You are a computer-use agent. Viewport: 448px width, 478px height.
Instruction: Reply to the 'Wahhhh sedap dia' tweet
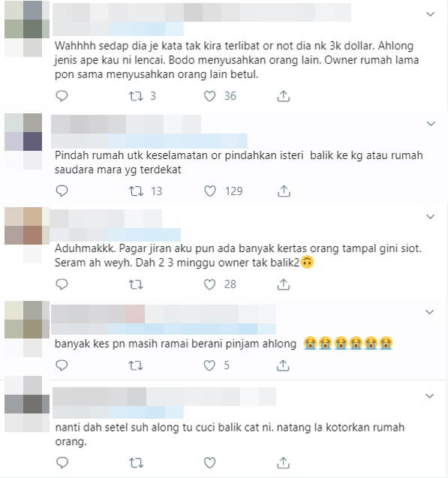pyautogui.click(x=62, y=96)
